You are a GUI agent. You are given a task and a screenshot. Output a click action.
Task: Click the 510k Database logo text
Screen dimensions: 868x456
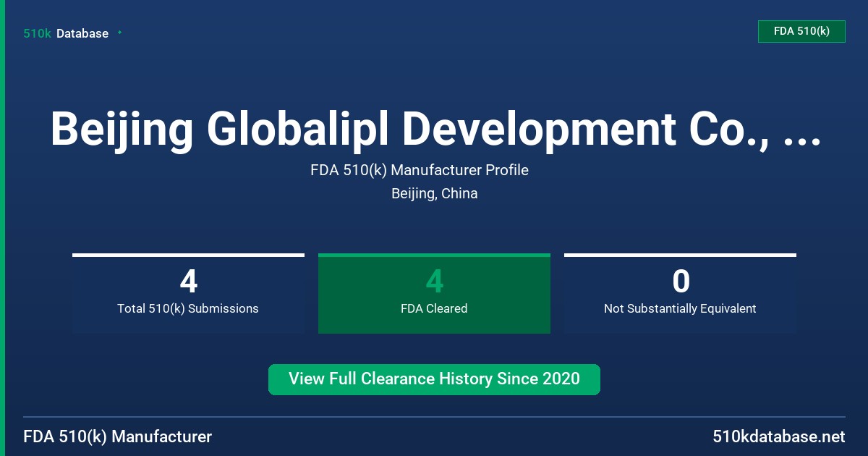(x=66, y=33)
